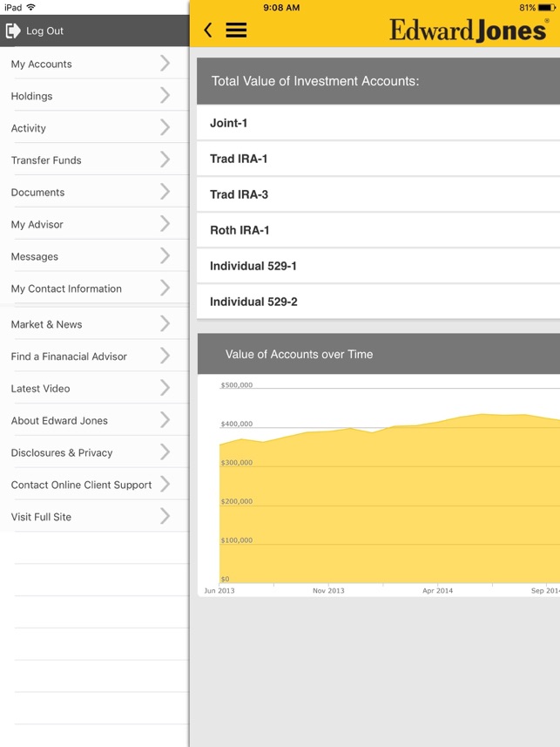Image resolution: width=560 pixels, height=747 pixels.
Task: Tap the Edward Jones logo
Action: click(x=469, y=30)
